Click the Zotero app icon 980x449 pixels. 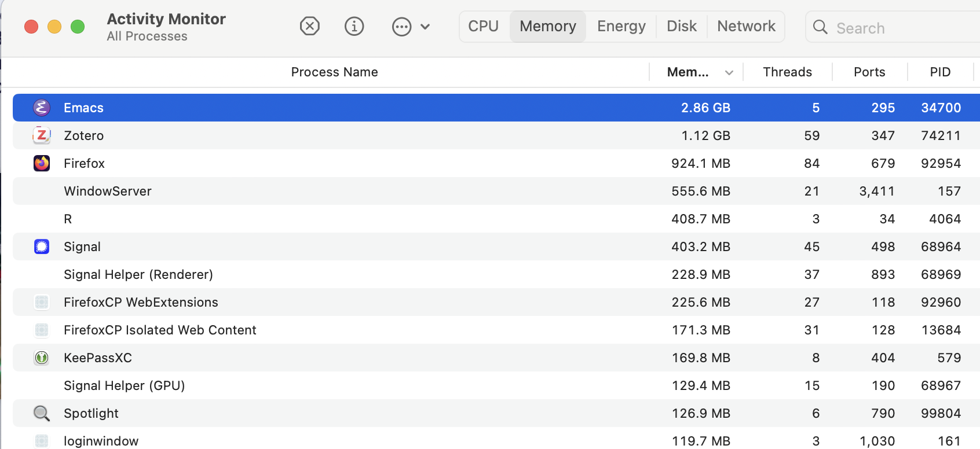42,135
